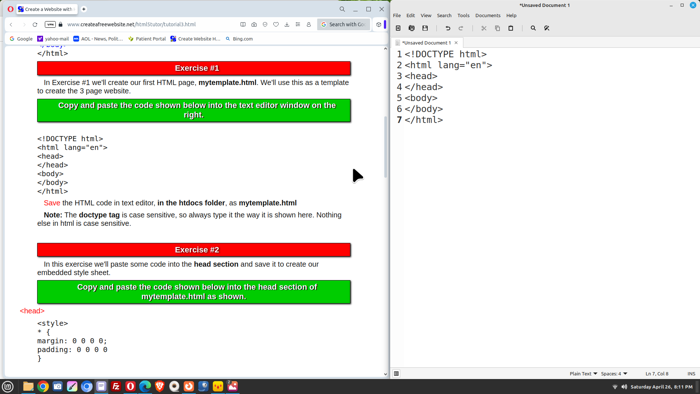Image resolution: width=700 pixels, height=394 pixels.
Task: Click Open file icon in text editor toolbar
Action: [412, 28]
